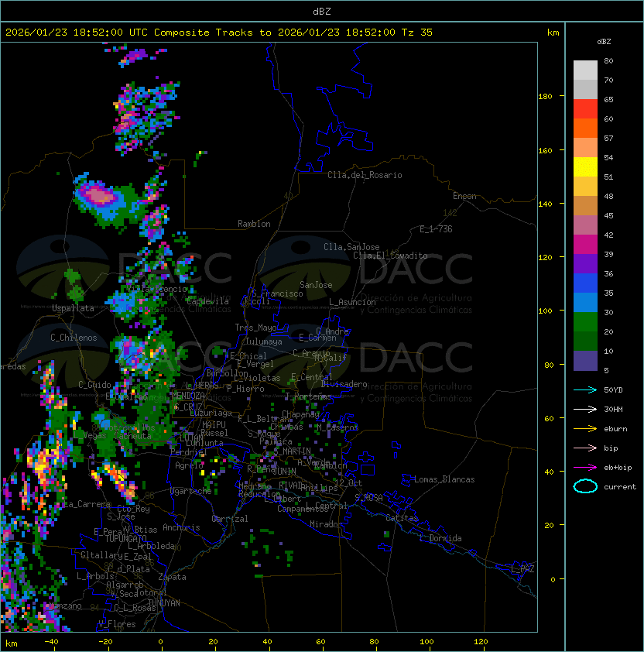Screen dimensions: 644x652
Task: Select the green 20-30 dBZ color swatch
Action: (585, 322)
